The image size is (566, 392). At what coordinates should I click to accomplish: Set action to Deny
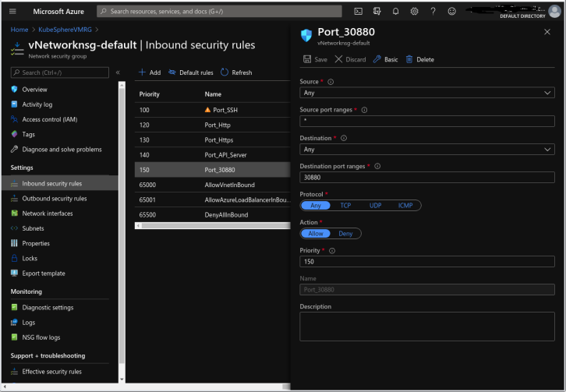pyautogui.click(x=345, y=234)
